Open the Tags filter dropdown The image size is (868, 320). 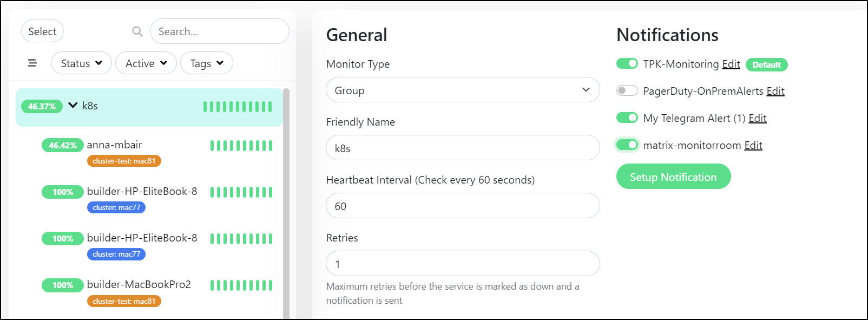coord(206,63)
